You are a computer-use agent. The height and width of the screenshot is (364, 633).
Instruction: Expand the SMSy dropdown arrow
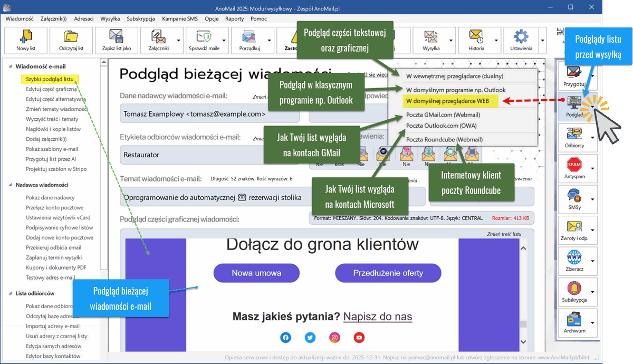coord(592,199)
